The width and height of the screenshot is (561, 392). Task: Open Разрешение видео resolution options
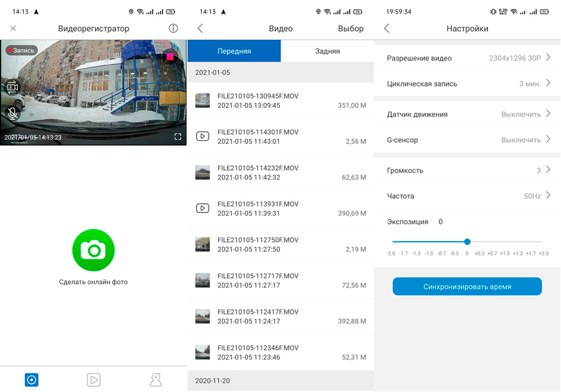tap(467, 58)
